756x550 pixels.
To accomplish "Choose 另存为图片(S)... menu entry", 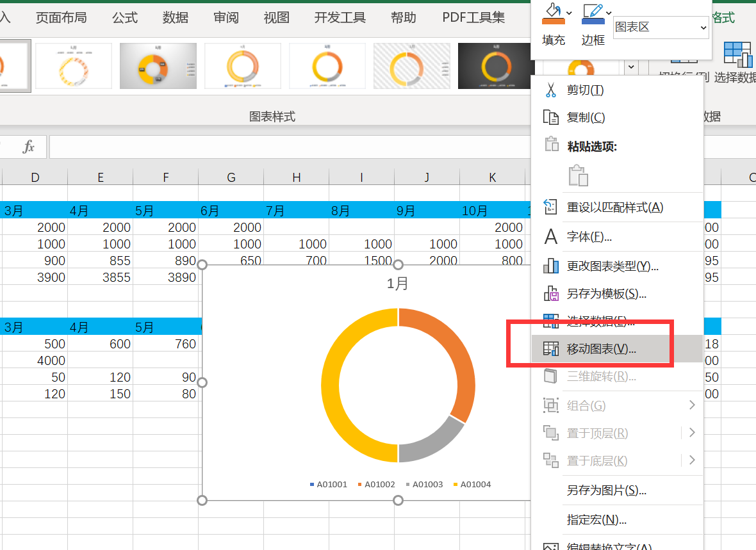I will point(617,490).
